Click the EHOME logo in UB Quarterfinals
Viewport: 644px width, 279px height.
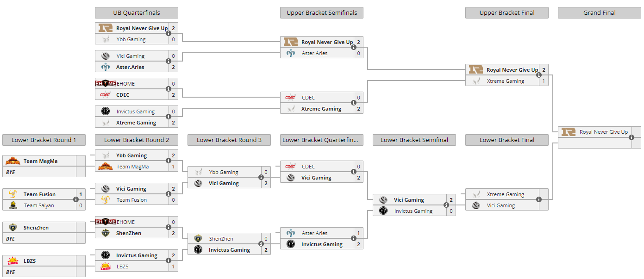coord(105,84)
